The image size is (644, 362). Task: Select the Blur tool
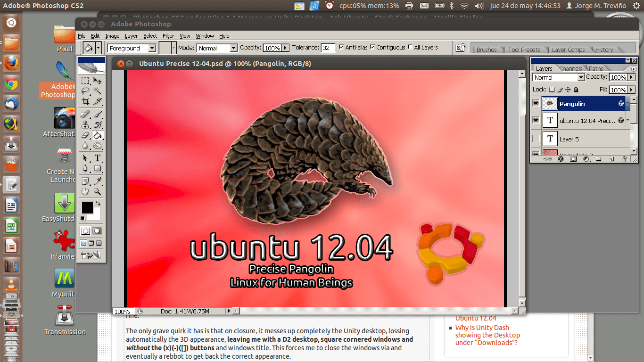coord(85,146)
